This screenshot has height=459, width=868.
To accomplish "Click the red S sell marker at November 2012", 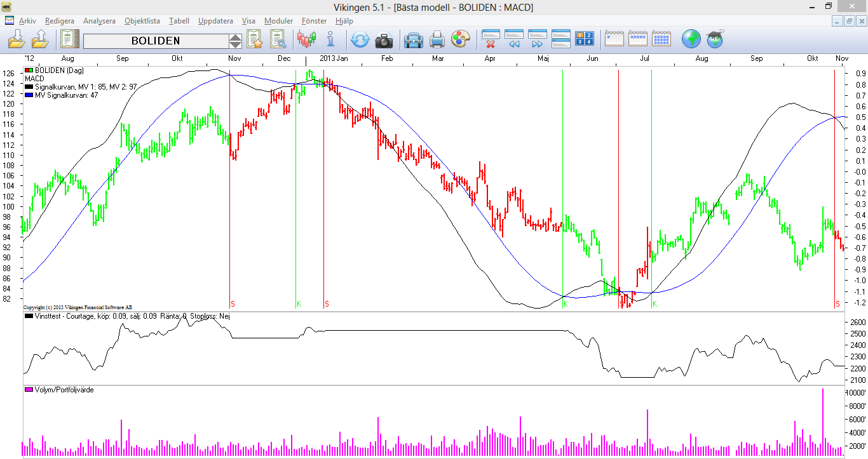I will pos(233,304).
